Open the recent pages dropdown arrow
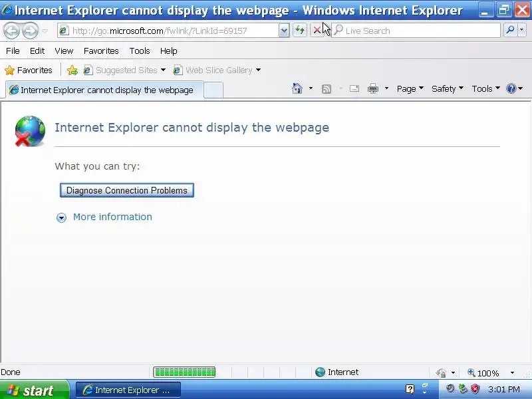 point(45,31)
